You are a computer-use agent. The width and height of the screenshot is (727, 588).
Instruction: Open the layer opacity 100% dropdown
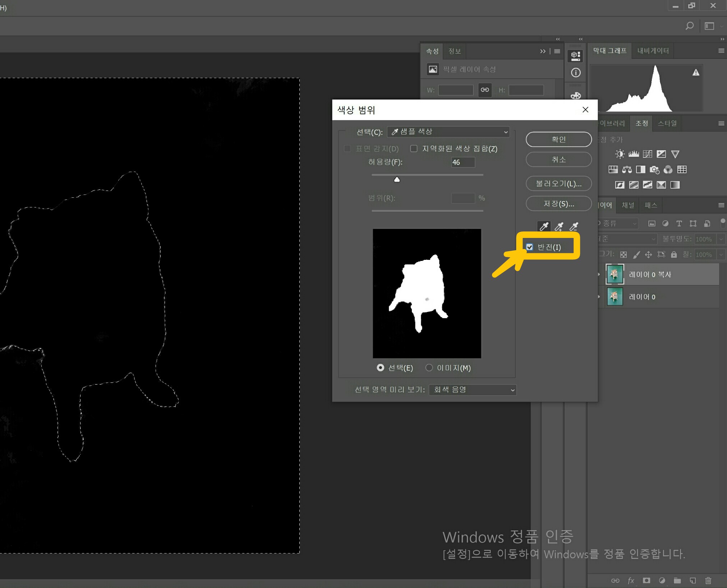click(x=721, y=239)
